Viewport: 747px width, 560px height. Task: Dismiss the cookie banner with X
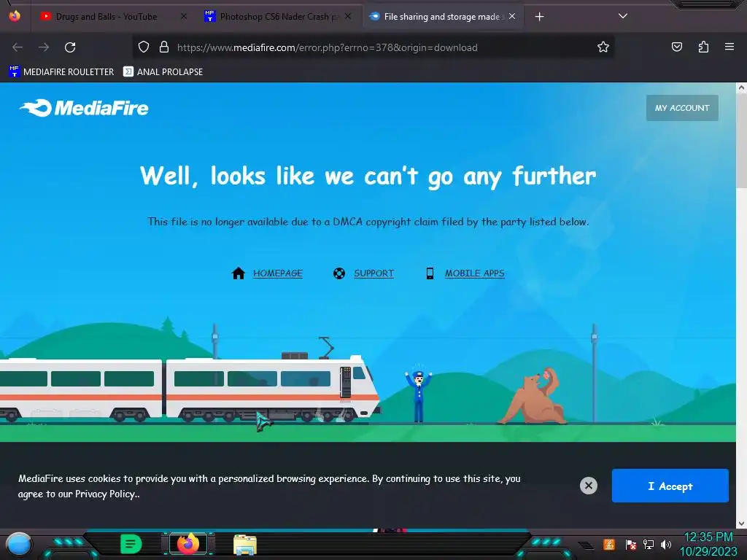pyautogui.click(x=589, y=486)
